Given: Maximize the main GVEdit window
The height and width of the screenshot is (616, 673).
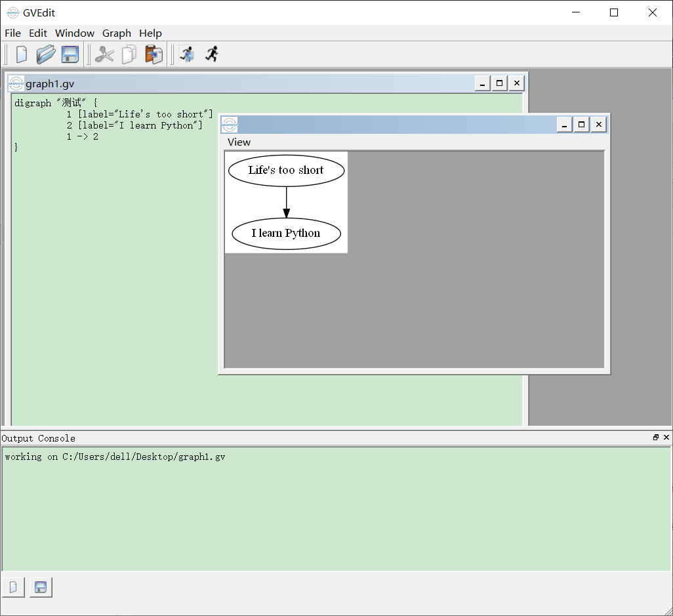Looking at the screenshot, I should coord(614,13).
